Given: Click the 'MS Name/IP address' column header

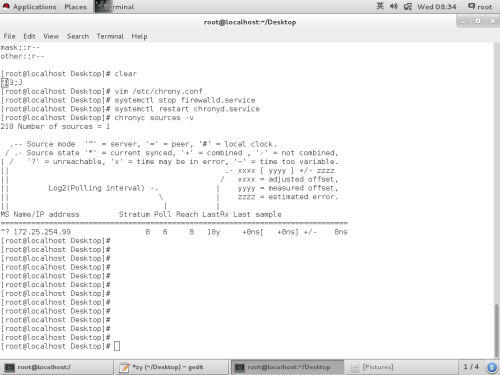Looking at the screenshot, I should (x=40, y=214).
